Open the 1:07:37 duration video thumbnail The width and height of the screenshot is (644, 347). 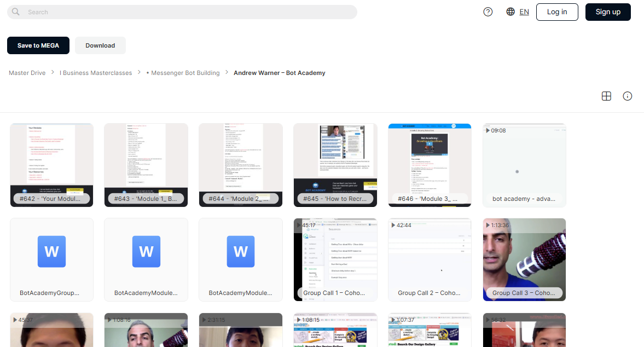(x=430, y=330)
